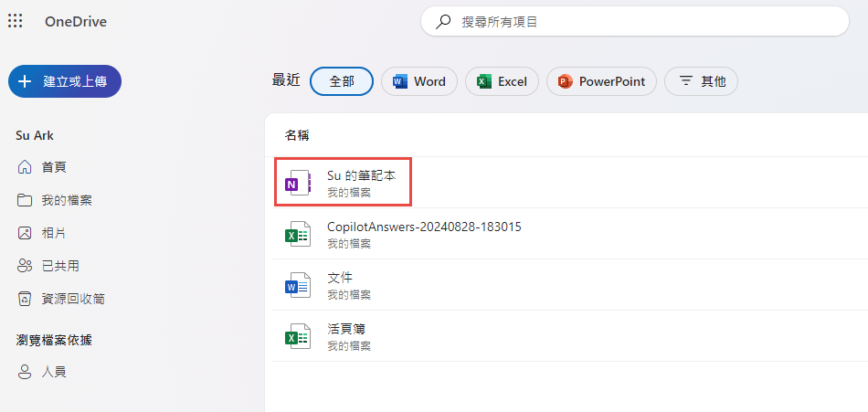The width and height of the screenshot is (868, 412).
Task: Click the recycle bin icon in sidebar
Action: (x=25, y=299)
